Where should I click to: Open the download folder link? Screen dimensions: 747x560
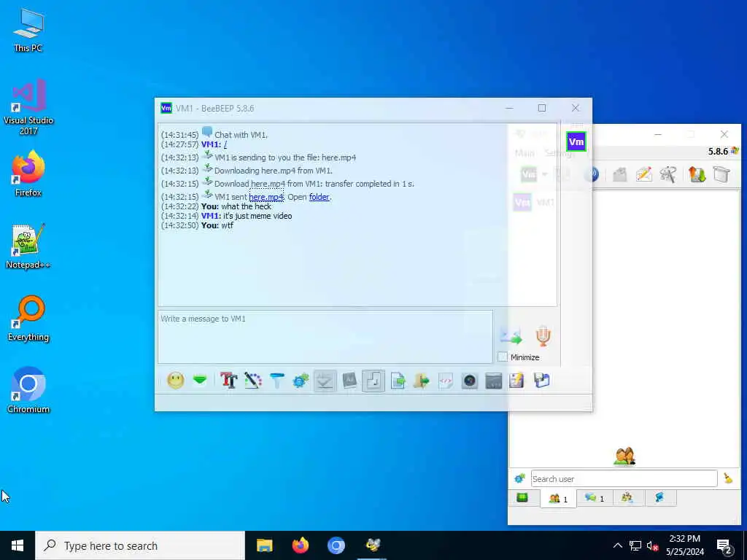point(320,197)
